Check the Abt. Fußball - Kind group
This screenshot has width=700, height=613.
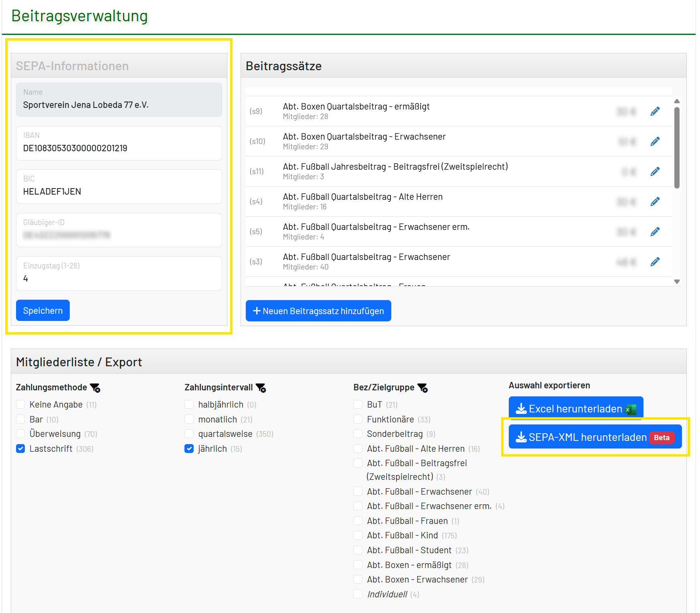click(x=358, y=536)
